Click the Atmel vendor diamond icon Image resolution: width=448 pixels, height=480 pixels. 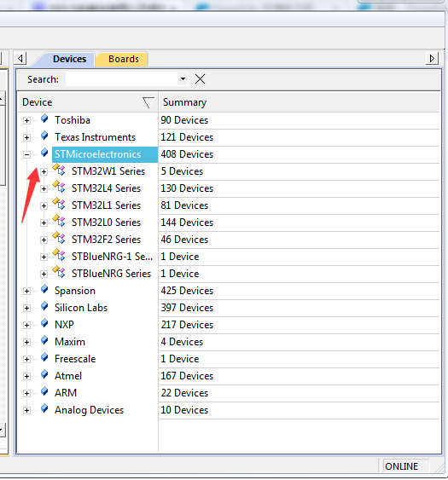pyautogui.click(x=44, y=374)
